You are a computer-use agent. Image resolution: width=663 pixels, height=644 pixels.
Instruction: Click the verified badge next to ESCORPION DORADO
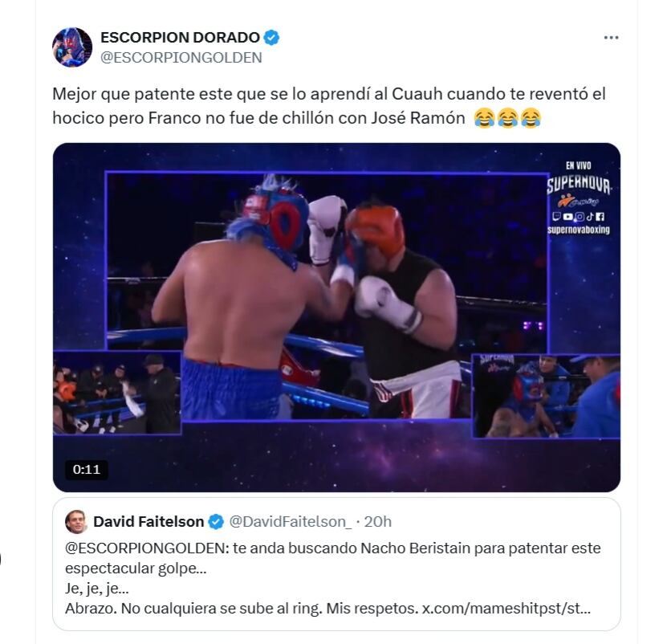[273, 36]
